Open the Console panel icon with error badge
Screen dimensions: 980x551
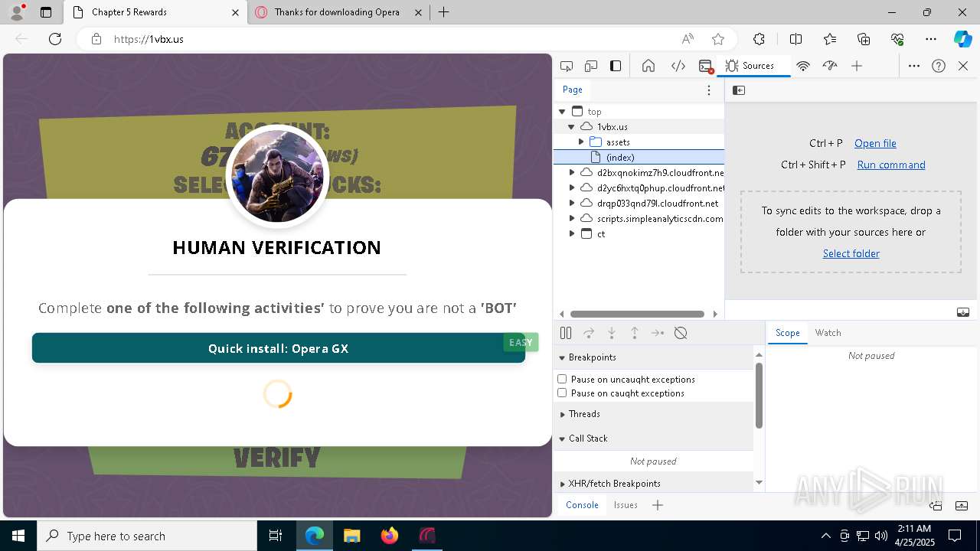[x=706, y=67]
